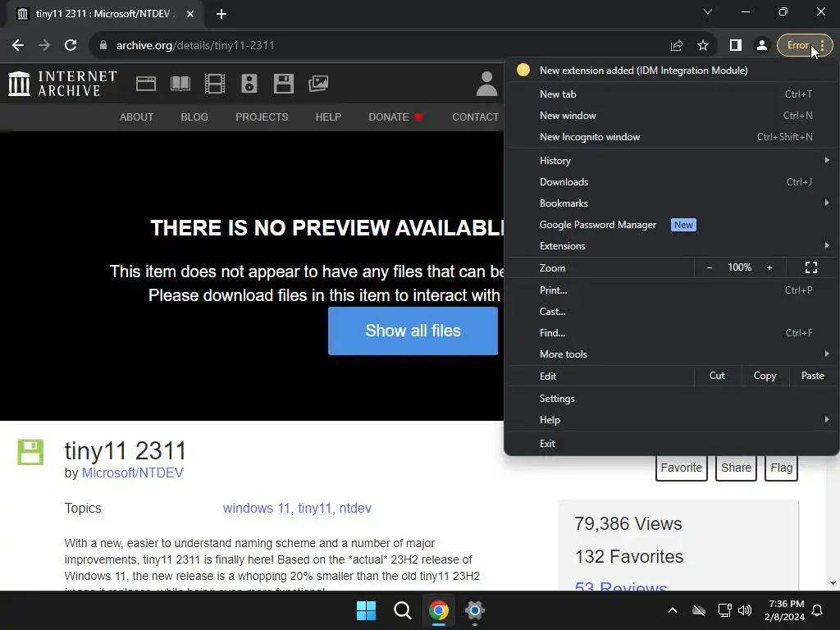Choose Find... from the menu
Viewport: 840px width, 630px height.
pyautogui.click(x=673, y=333)
